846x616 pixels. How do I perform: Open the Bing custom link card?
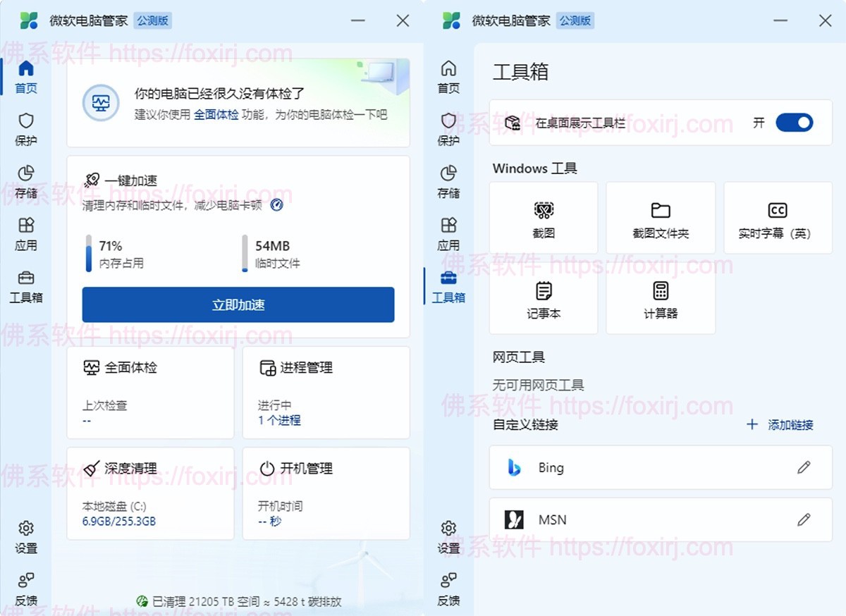pyautogui.click(x=634, y=467)
